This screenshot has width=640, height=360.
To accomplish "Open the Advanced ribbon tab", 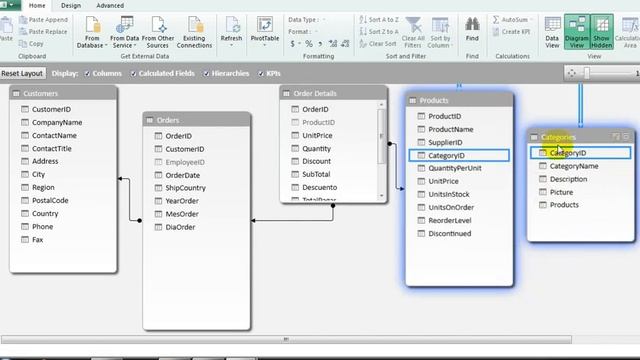I will [x=110, y=6].
